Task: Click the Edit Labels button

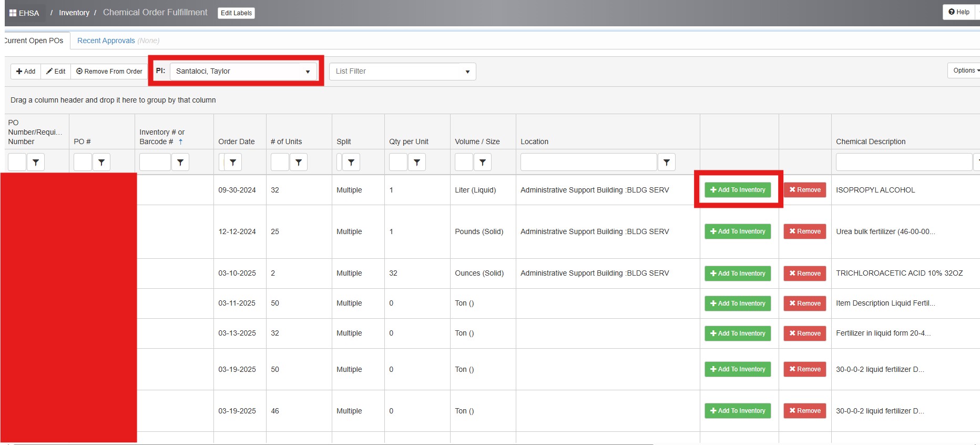Action: [x=236, y=13]
